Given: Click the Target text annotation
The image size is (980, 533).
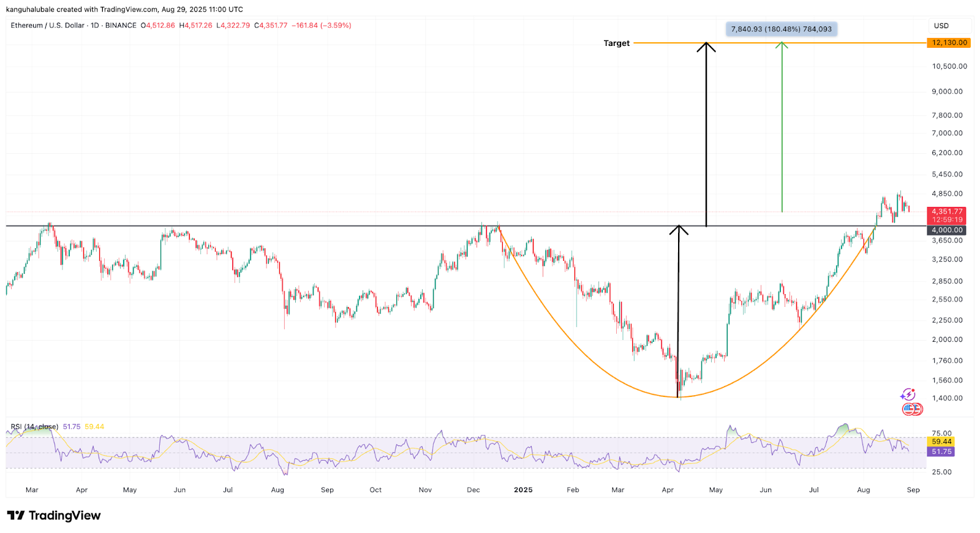Looking at the screenshot, I should [x=616, y=43].
